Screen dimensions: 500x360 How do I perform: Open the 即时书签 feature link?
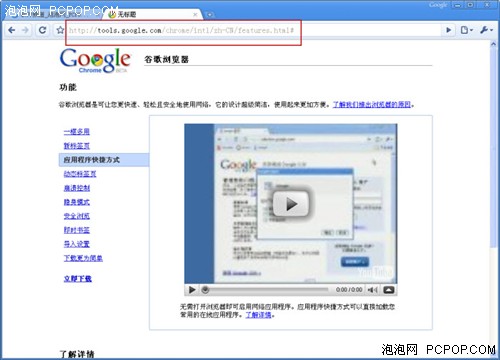click(x=77, y=230)
